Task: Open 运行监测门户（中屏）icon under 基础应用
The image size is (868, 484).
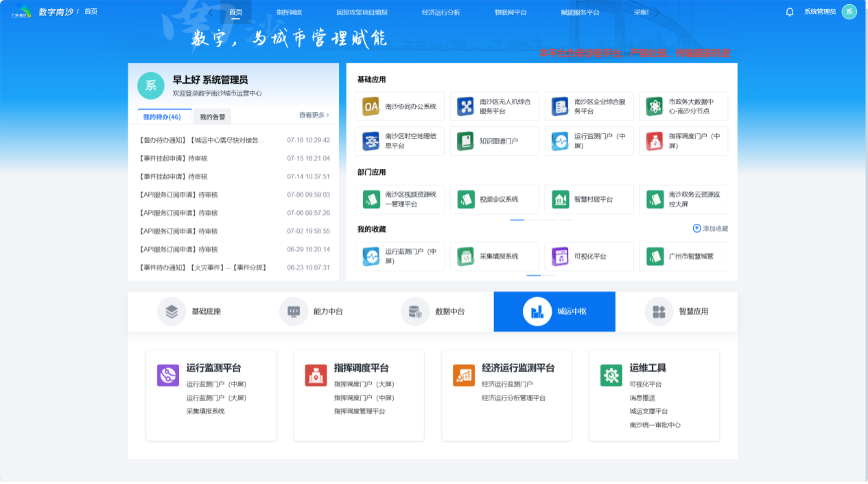Action: 560,141
